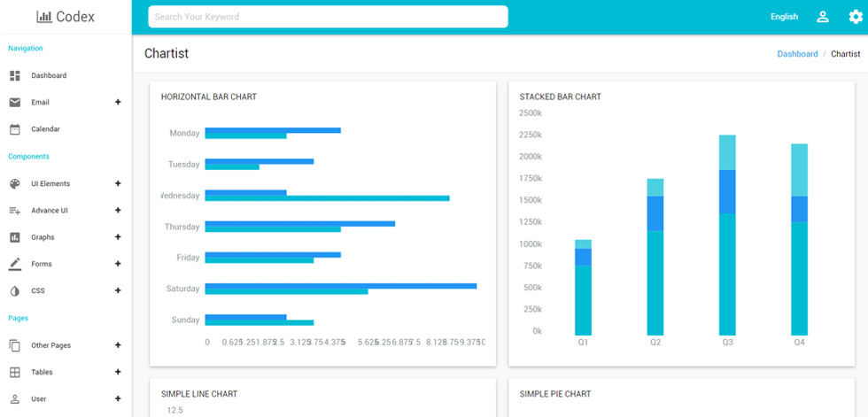This screenshot has height=417, width=868.
Task: Expand the Other Pages plus sign
Action: 117,345
